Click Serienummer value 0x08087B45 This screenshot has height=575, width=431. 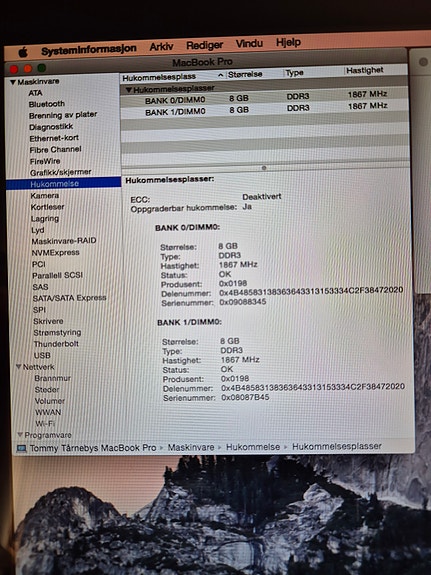click(x=245, y=397)
